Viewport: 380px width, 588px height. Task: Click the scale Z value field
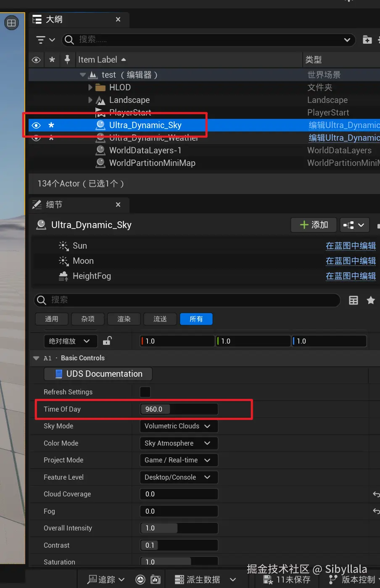coord(329,341)
